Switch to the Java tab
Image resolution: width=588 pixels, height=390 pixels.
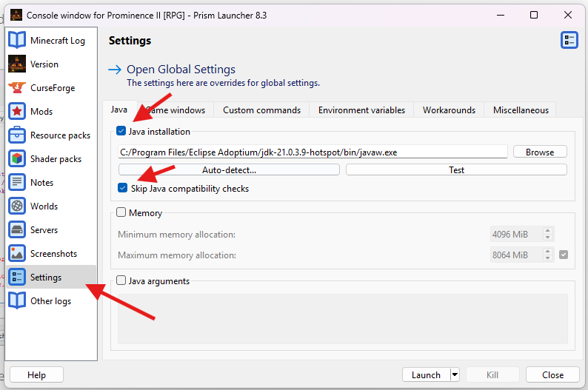[119, 110]
